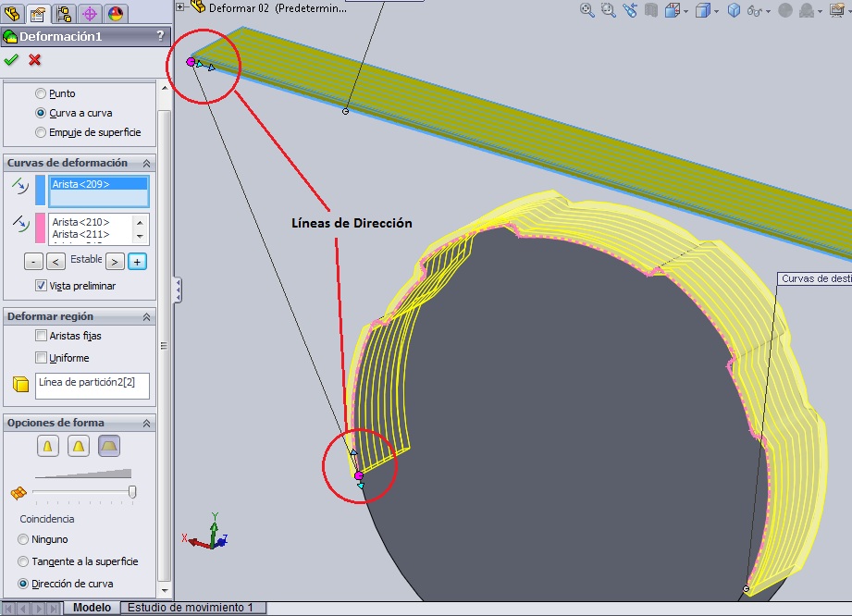Open the ConfigurationManager tab
The image size is (852, 616).
64,13
